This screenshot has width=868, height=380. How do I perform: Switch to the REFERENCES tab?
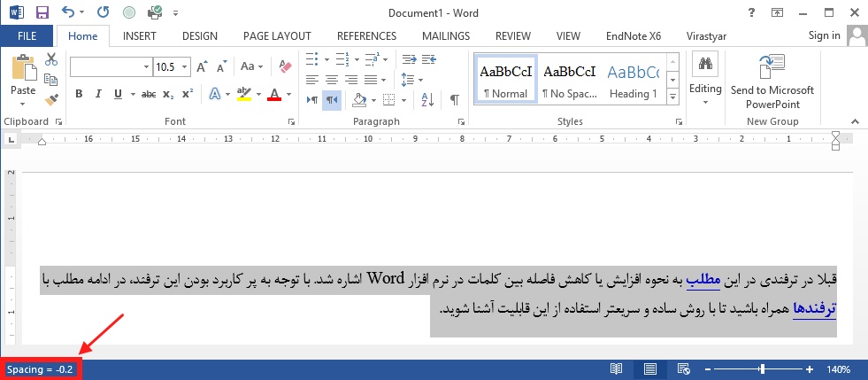[366, 36]
